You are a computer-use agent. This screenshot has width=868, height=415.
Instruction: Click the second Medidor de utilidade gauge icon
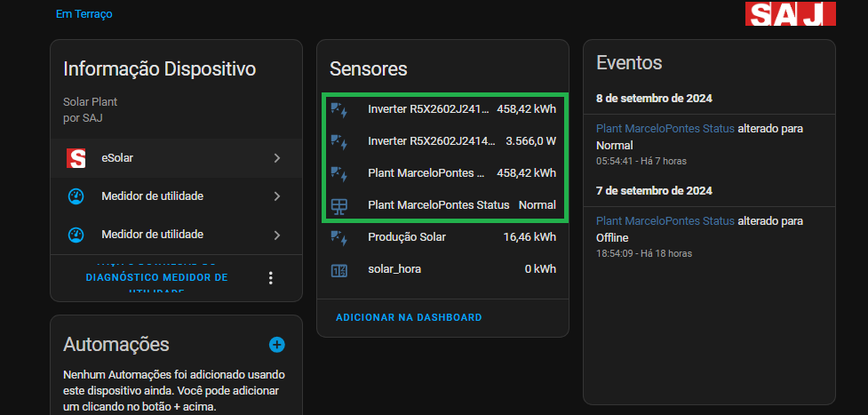(76, 235)
